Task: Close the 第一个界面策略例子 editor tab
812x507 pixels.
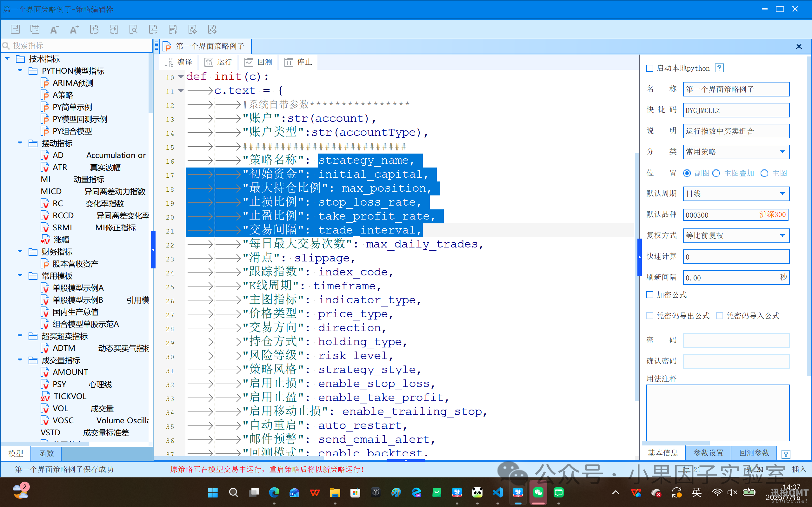Action: (x=799, y=46)
